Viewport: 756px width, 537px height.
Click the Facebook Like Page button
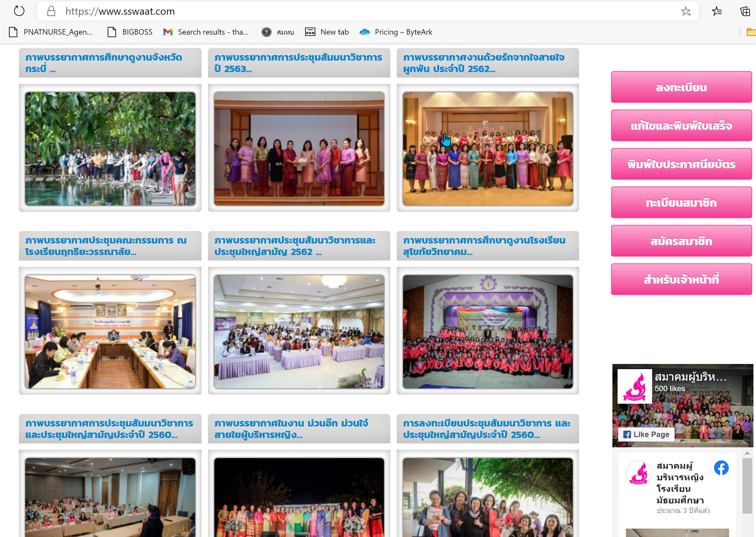[x=646, y=434]
